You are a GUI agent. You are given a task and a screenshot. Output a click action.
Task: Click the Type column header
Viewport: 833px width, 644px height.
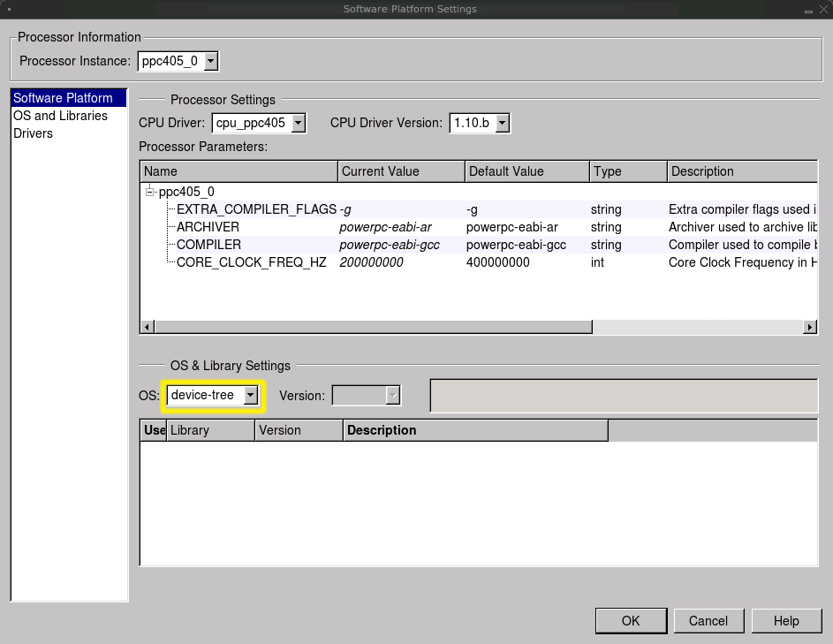tap(628, 171)
